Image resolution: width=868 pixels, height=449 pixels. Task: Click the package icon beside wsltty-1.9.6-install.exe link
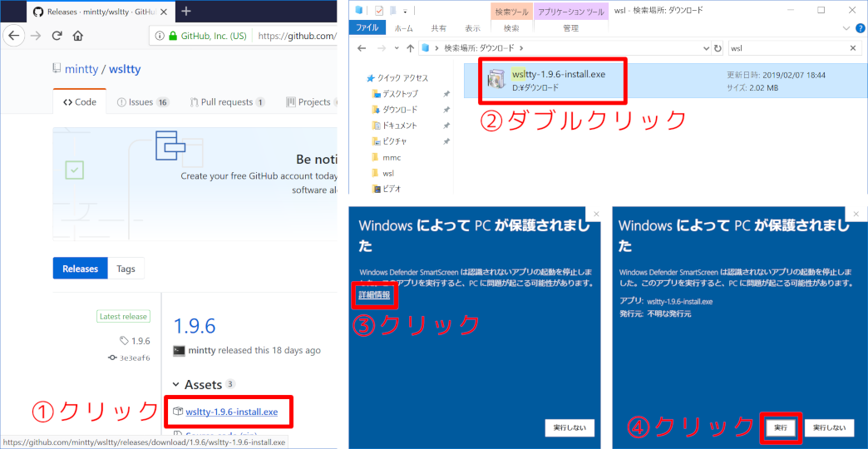[x=178, y=412]
